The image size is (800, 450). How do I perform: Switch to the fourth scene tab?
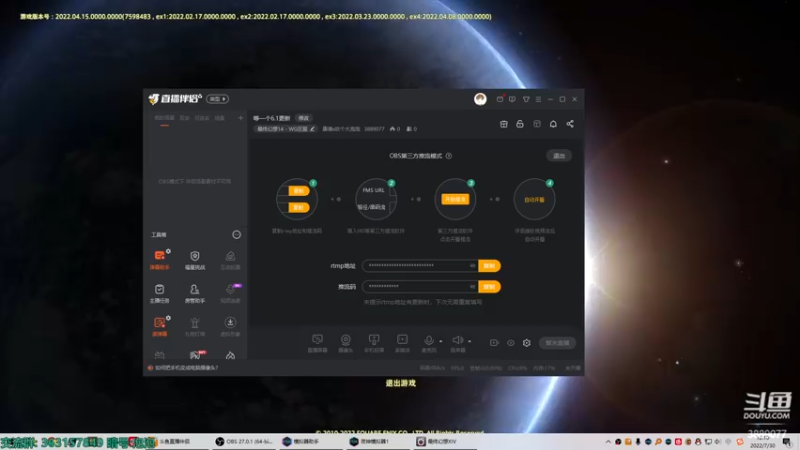coord(219,118)
